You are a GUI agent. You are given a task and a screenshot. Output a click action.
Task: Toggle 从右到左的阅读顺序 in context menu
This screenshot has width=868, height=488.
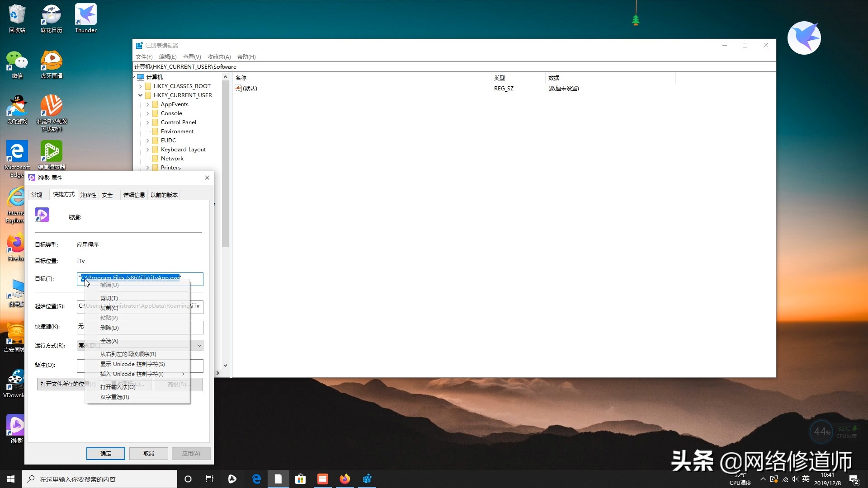(128, 353)
